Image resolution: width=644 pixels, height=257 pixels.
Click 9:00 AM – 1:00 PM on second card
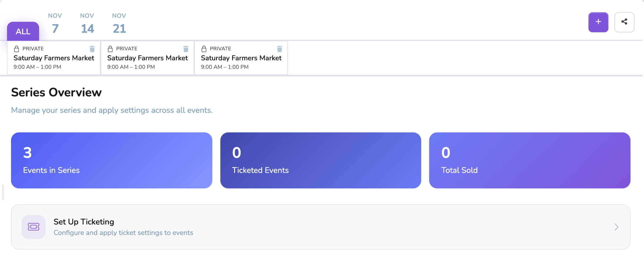131,67
